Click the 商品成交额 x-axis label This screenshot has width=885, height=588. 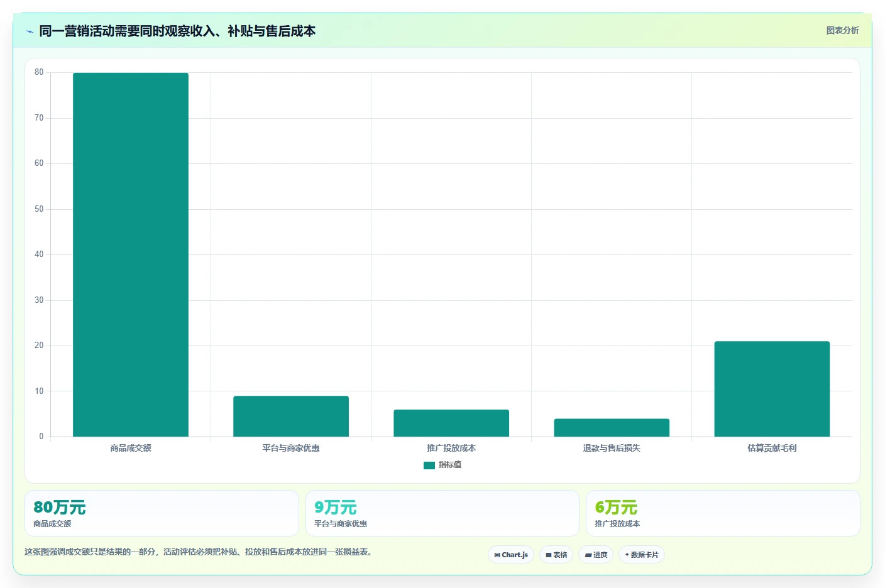[x=131, y=448]
